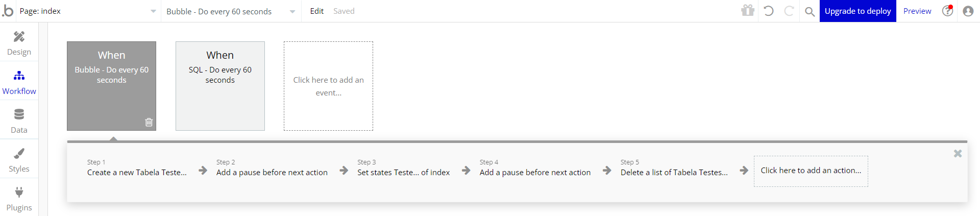Open the search magnifier icon

(x=810, y=11)
